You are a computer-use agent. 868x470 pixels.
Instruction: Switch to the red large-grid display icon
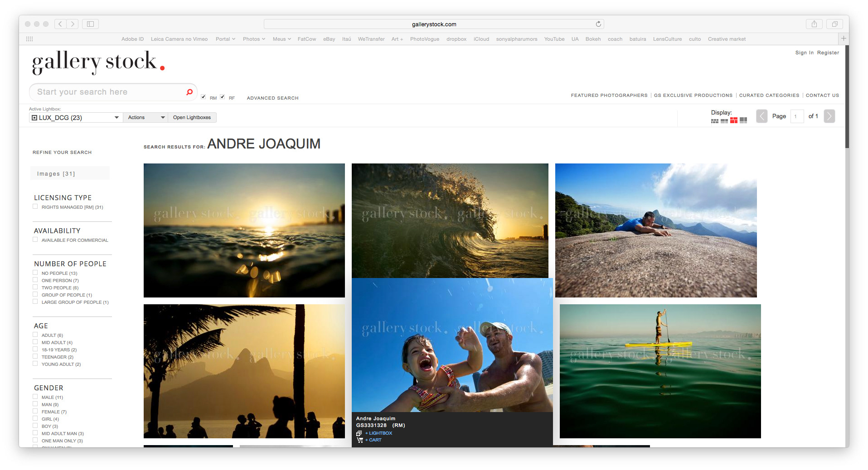tap(733, 120)
